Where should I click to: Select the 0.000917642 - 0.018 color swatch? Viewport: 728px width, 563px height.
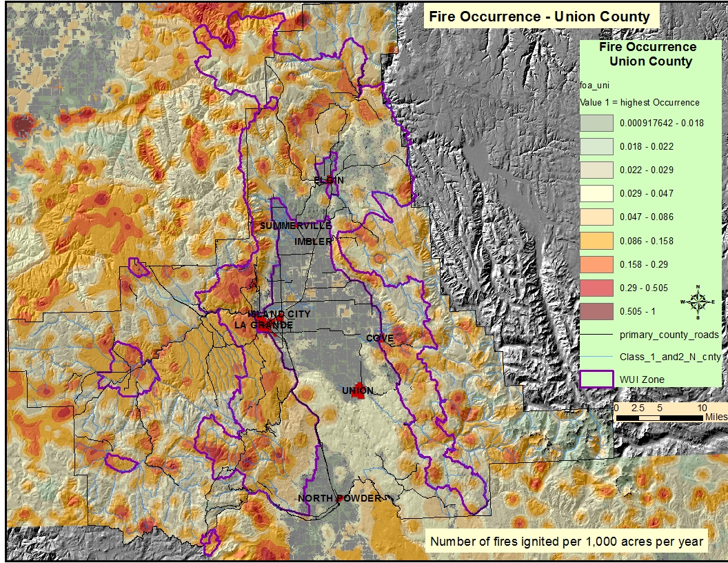click(x=596, y=123)
